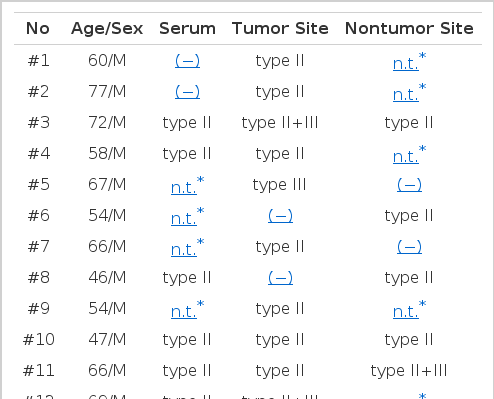
Task: Follow the n.t.* Serum link in row #7
Action: pos(187,247)
